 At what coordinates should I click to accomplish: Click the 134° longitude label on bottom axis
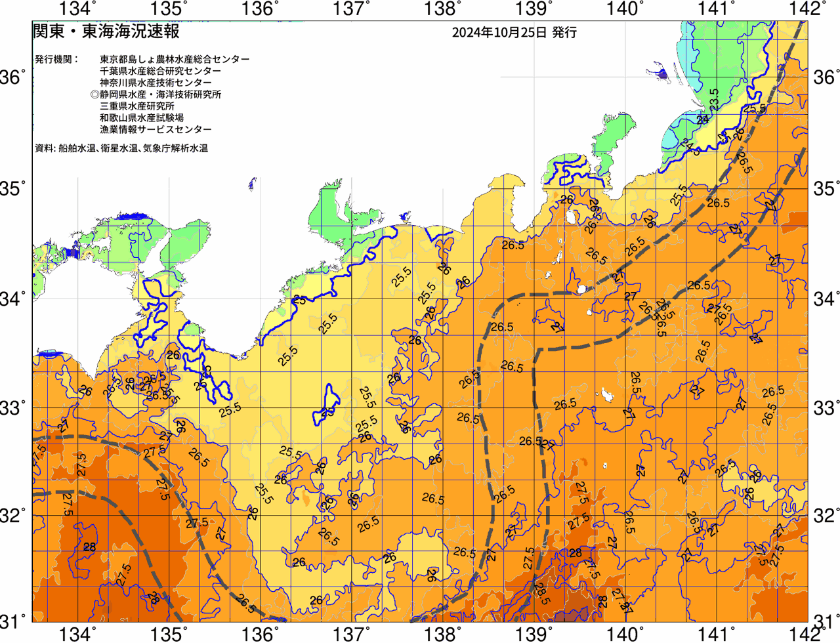tap(78, 634)
